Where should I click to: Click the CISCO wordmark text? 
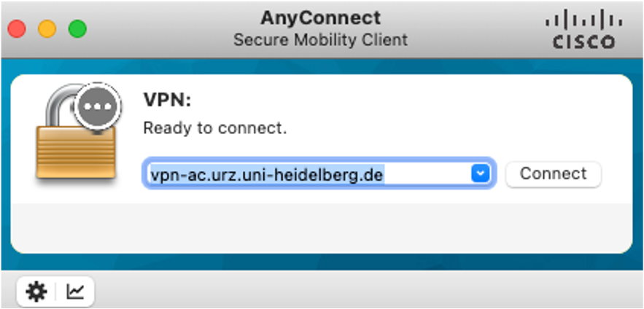(583, 42)
